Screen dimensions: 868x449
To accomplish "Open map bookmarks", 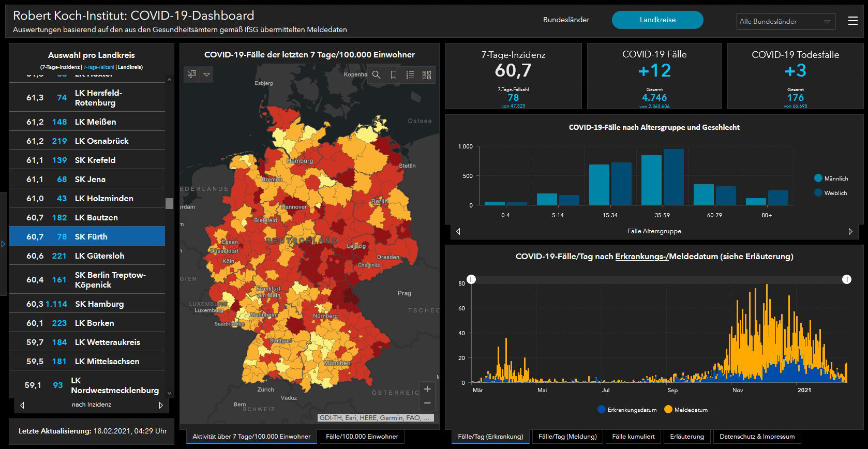I will pos(394,75).
